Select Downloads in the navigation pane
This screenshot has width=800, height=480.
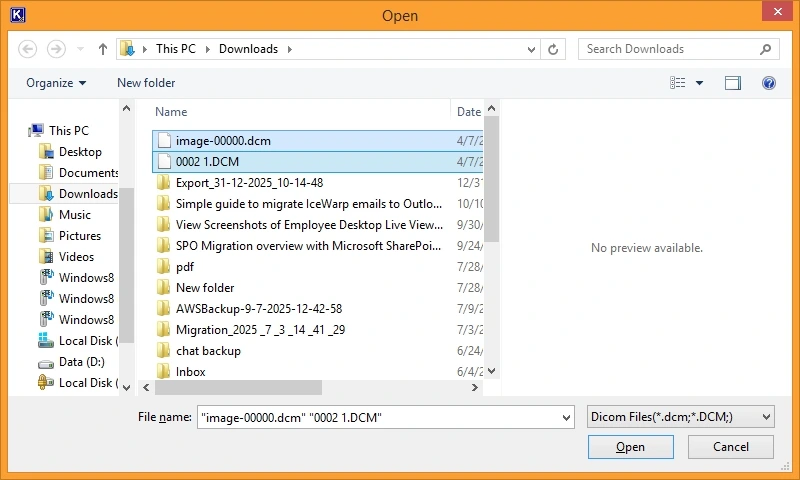tap(88, 193)
